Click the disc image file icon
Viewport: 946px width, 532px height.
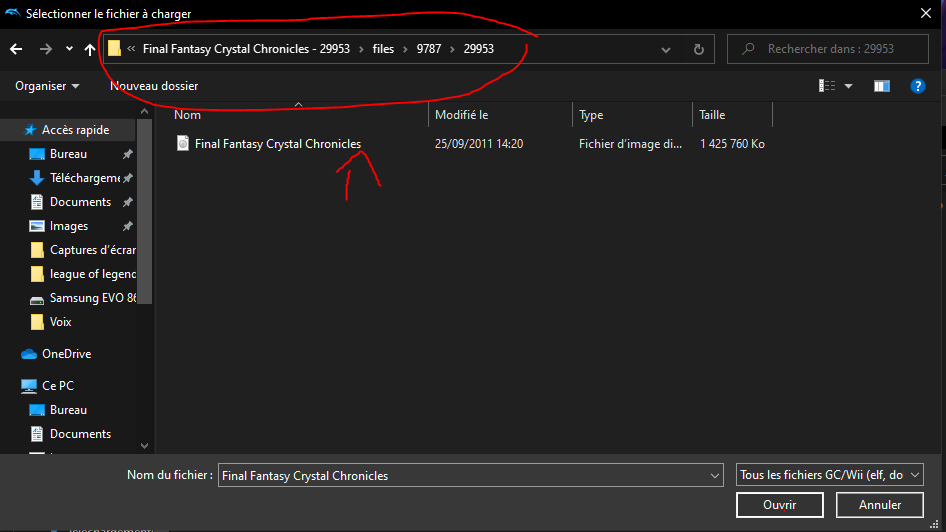coord(183,143)
